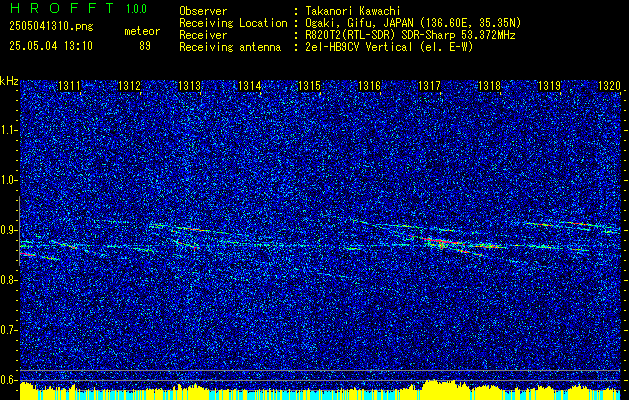The image size is (629, 400).
Task: Click the meteor count 89
Action: click(x=145, y=46)
